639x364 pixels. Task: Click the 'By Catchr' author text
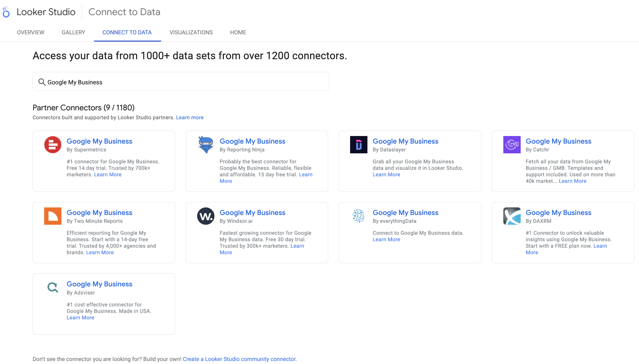[537, 150]
